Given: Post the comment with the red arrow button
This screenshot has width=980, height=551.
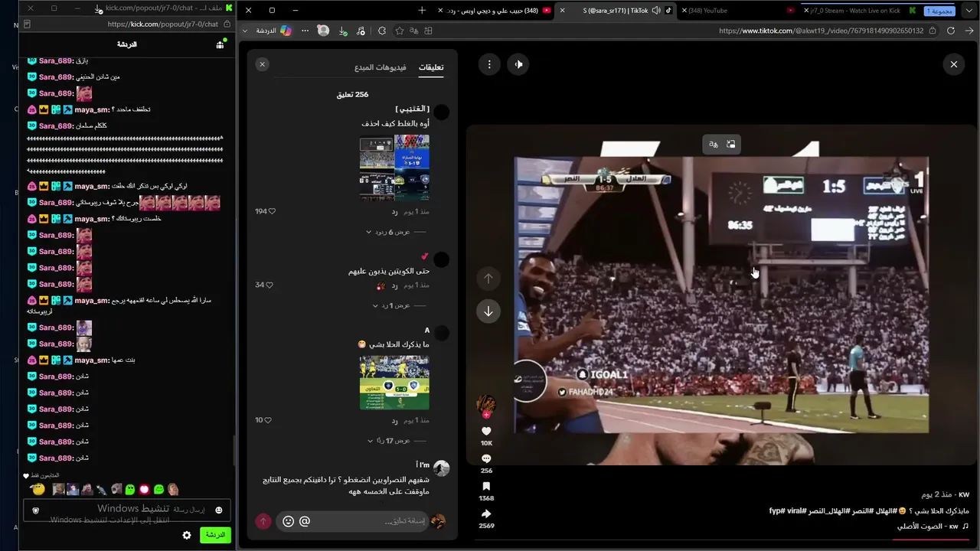Looking at the screenshot, I should click(263, 521).
